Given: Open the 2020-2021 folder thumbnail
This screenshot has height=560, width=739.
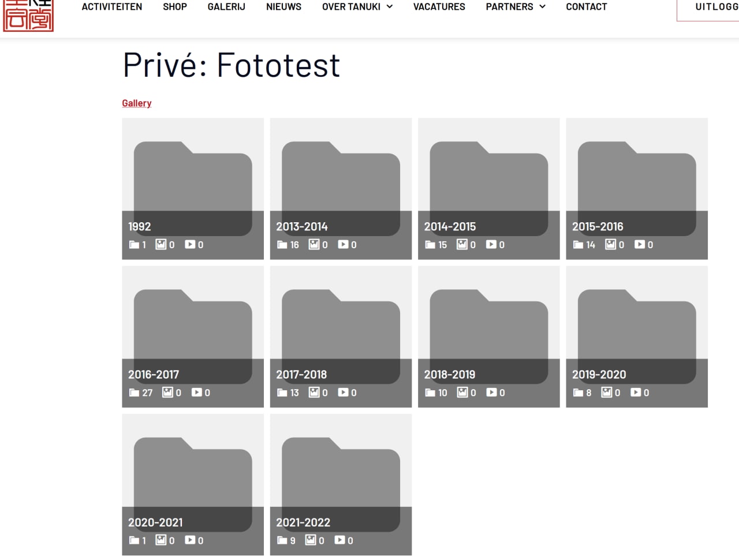Looking at the screenshot, I should click(193, 473).
